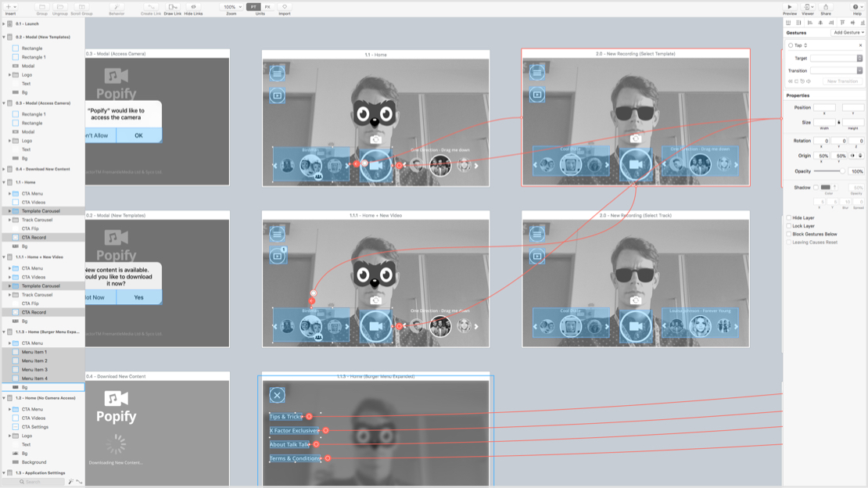Open the Help question mark icon
The height and width of the screenshot is (488, 868).
855,7
